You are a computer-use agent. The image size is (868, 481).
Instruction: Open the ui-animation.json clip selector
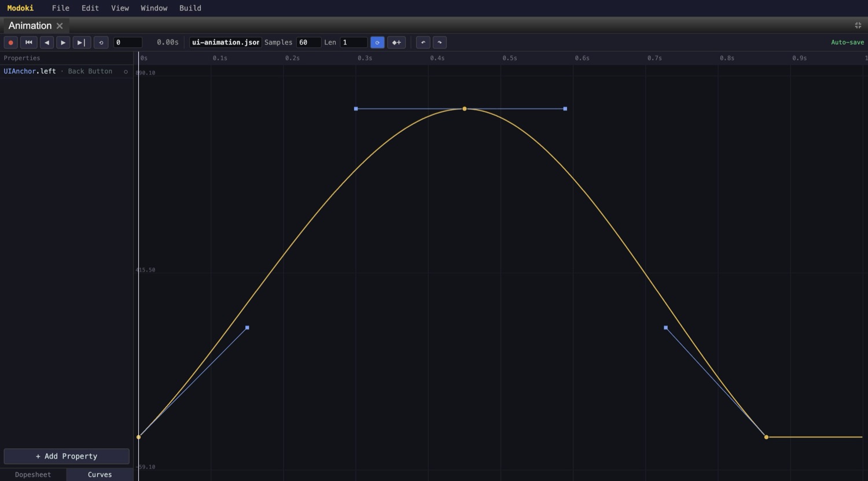(x=225, y=42)
